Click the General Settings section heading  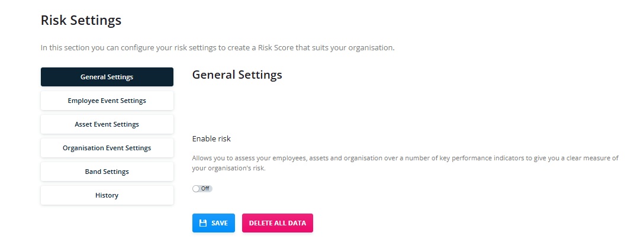(237, 75)
